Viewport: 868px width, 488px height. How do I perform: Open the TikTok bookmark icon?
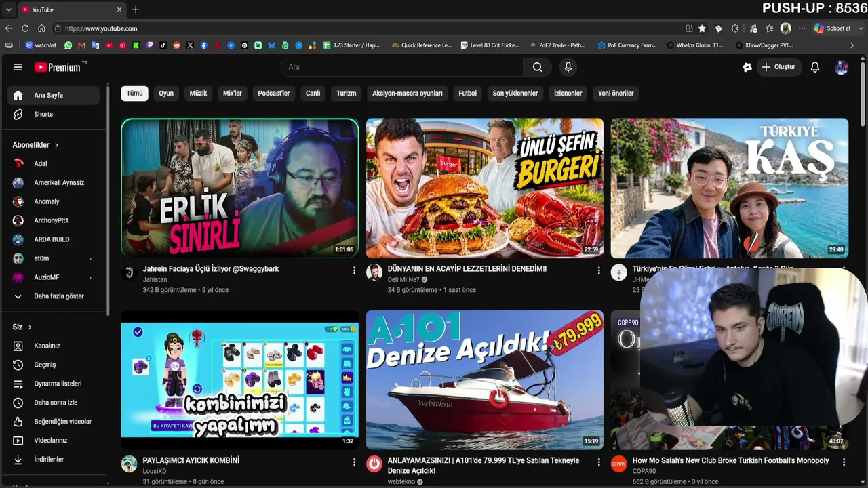(x=163, y=45)
